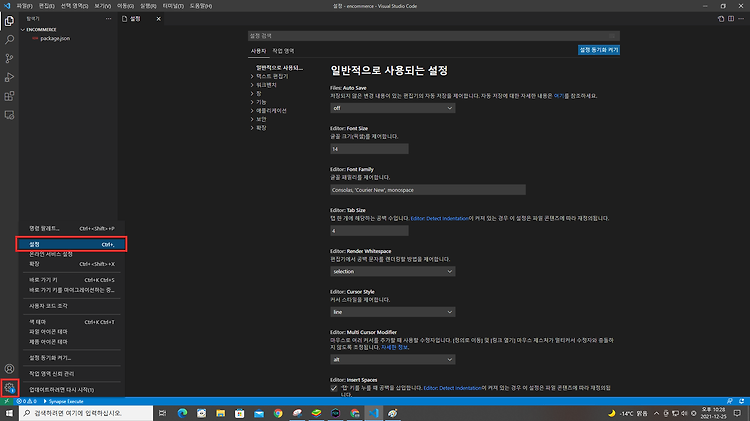Click the Manage gear icon
Image resolution: width=750 pixels, height=421 pixels.
pyautogui.click(x=9, y=388)
